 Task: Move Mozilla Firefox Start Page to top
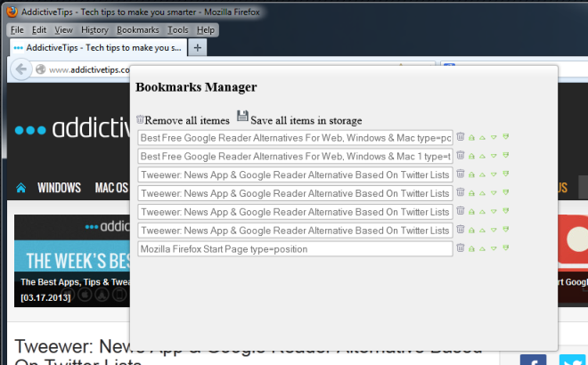pos(472,248)
